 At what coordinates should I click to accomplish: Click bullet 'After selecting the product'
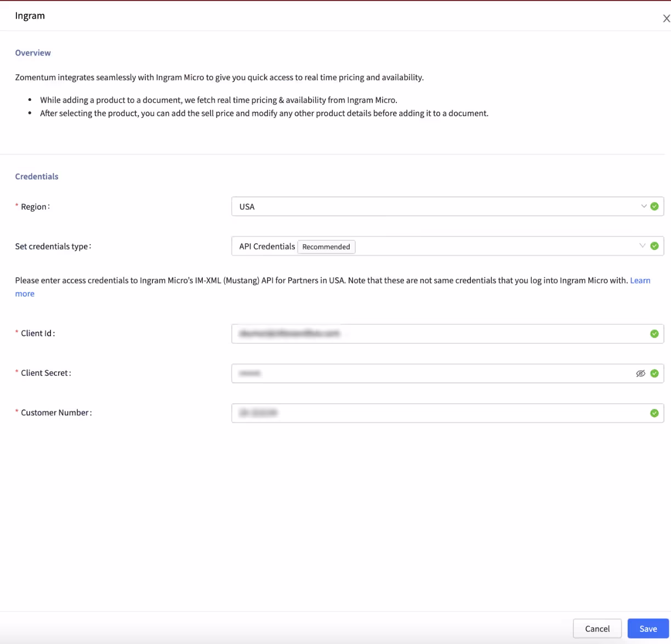pyautogui.click(x=264, y=113)
